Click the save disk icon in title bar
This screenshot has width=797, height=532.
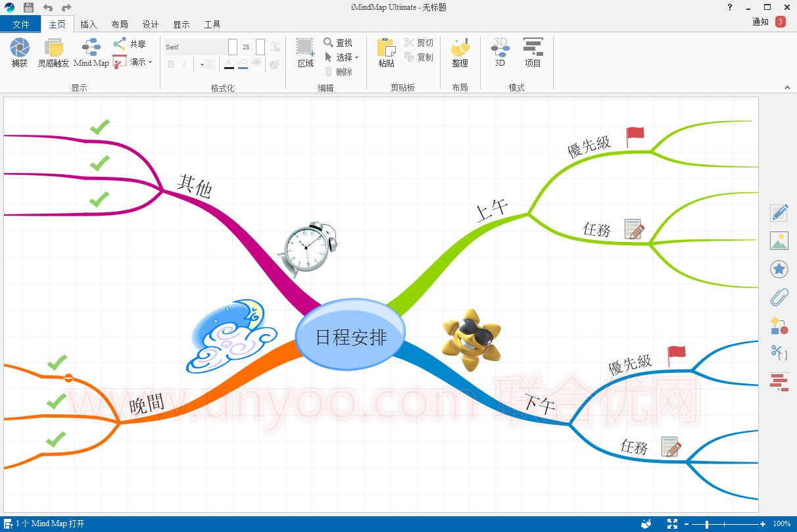[28, 8]
